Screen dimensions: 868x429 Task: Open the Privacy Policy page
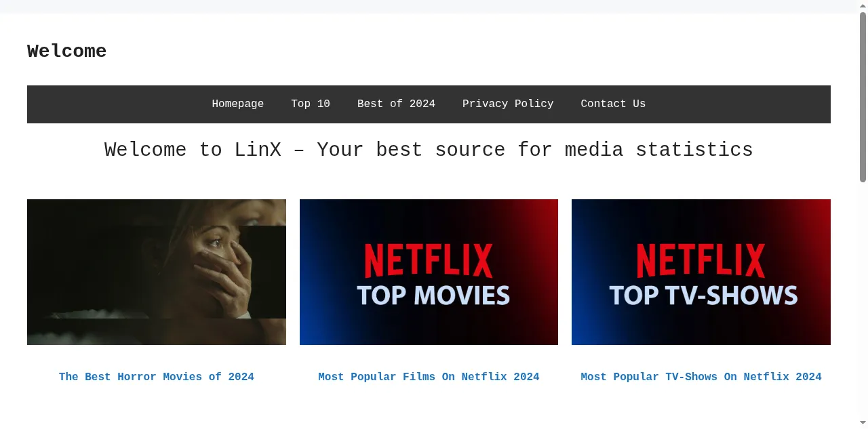(508, 104)
